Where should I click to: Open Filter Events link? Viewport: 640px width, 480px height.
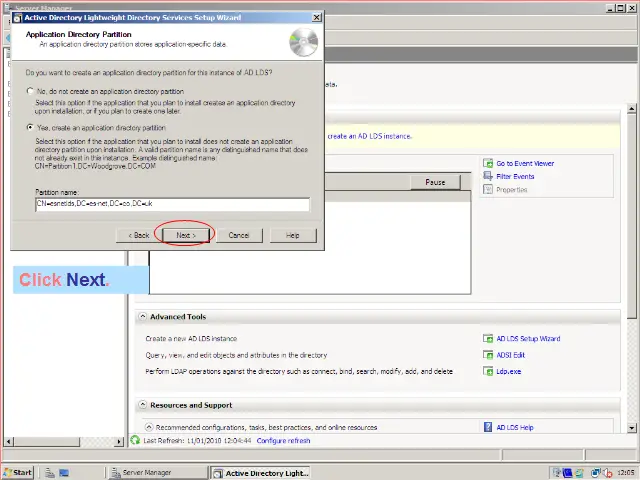pyautogui.click(x=515, y=176)
